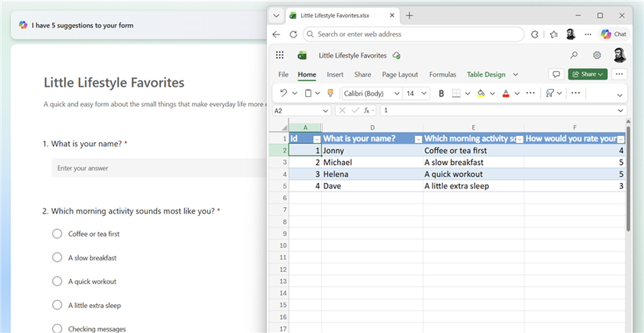The image size is (644, 333).
Task: Toggle Bold formatting button
Action: point(441,94)
